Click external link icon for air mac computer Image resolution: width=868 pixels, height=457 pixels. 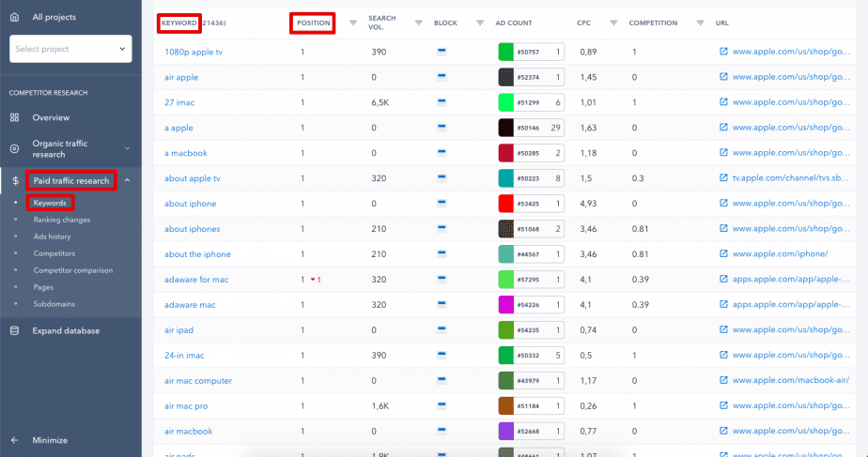point(723,380)
